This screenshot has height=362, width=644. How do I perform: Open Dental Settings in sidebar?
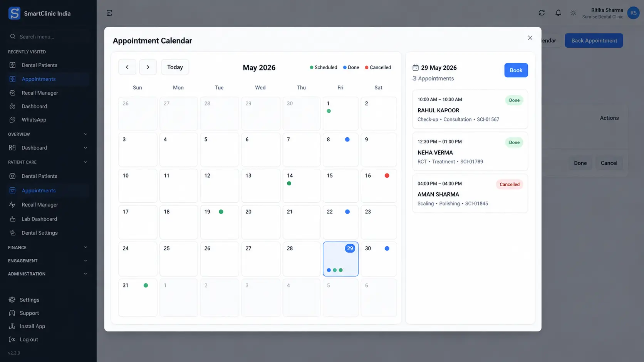pyautogui.click(x=48, y=233)
